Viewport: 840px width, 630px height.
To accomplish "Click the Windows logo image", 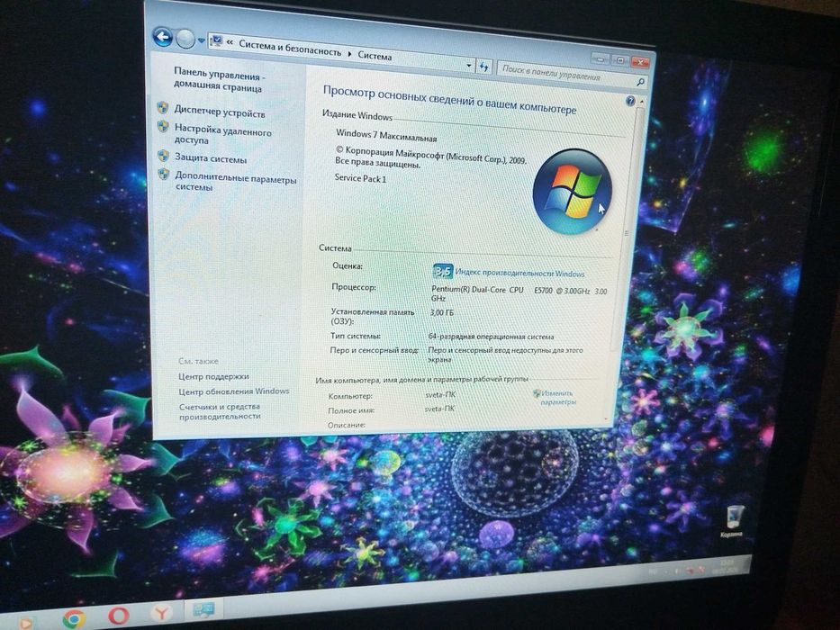I will click(x=572, y=191).
